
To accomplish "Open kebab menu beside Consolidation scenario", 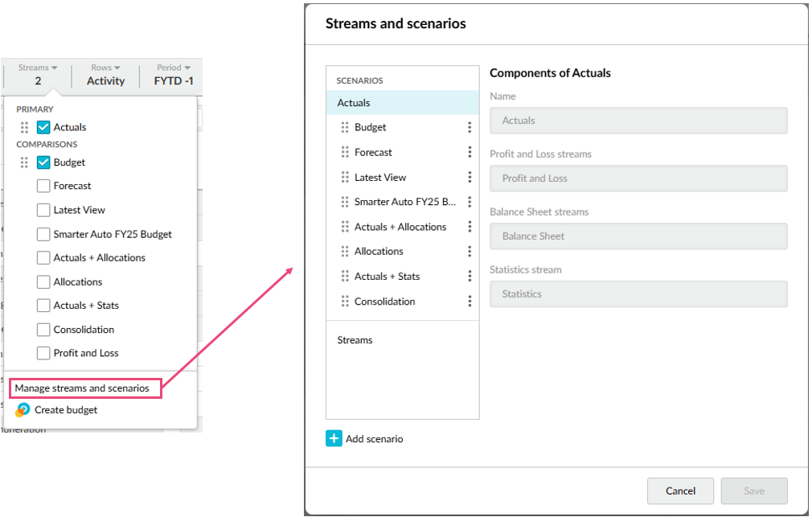I will coord(470,302).
